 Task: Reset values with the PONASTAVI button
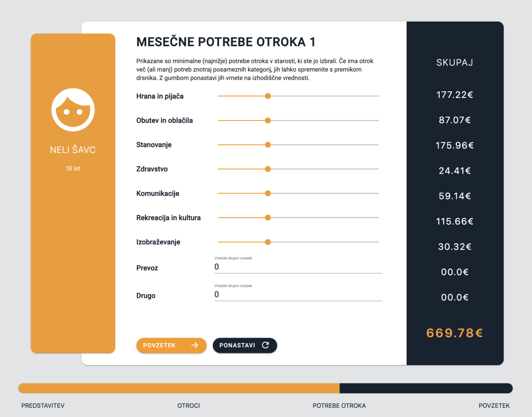click(x=245, y=346)
